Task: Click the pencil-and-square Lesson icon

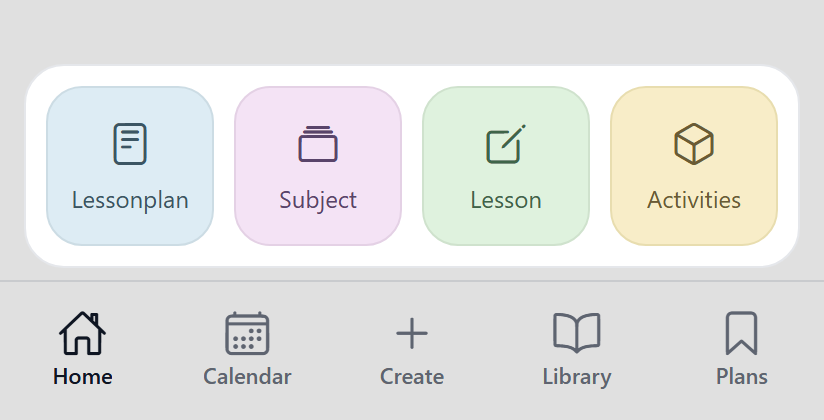Action: 506,144
